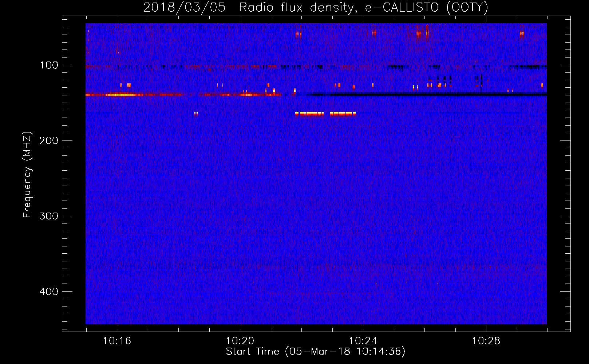Click the '10:28' time axis label
This screenshot has width=589, height=364.
(x=486, y=341)
